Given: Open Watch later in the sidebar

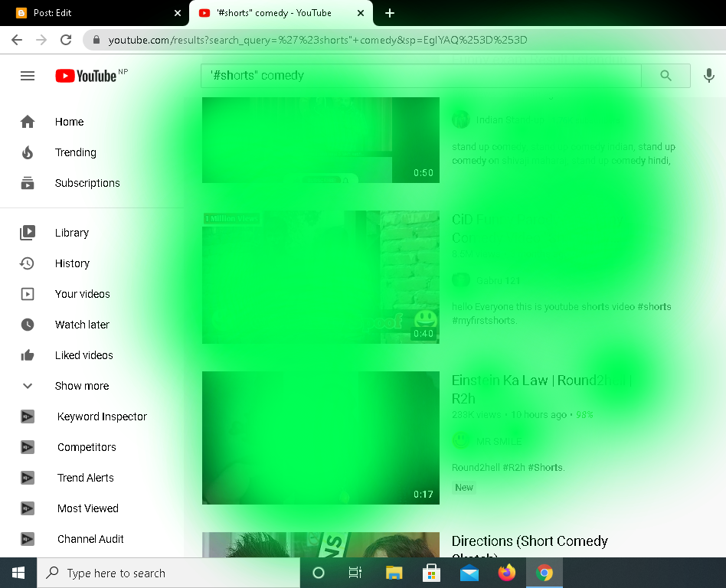Looking at the screenshot, I should pos(82,325).
